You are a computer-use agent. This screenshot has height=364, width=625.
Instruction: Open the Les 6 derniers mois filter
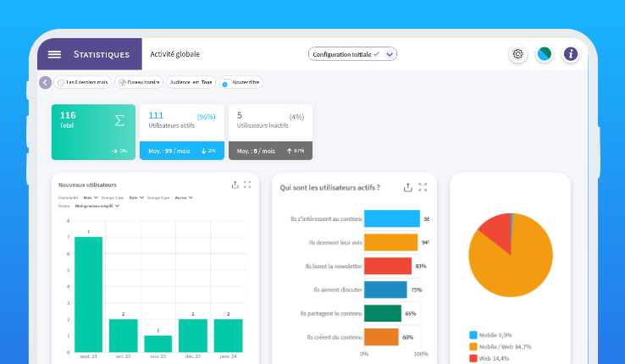[x=82, y=82]
